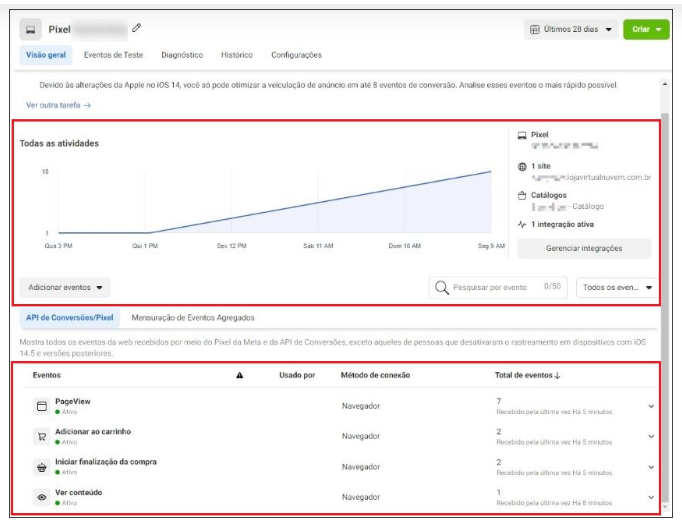Click the Ver conteúdo event name
This screenshot has width=682, height=531.
(78, 493)
